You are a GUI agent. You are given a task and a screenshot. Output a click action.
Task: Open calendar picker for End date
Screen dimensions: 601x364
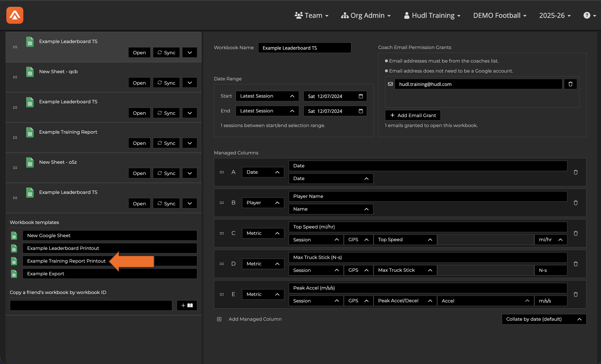361,111
